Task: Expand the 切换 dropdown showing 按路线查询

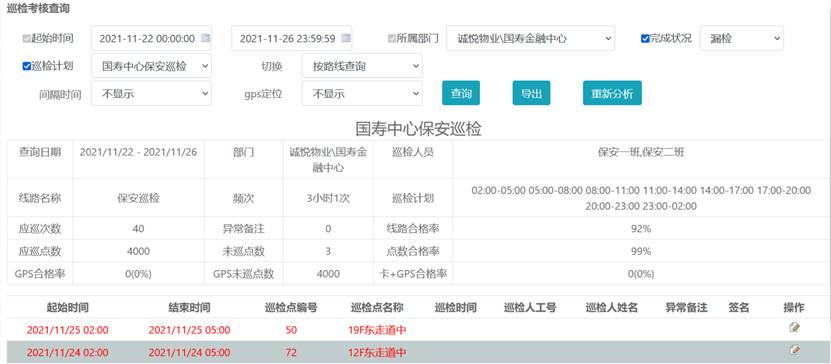Action: point(362,66)
